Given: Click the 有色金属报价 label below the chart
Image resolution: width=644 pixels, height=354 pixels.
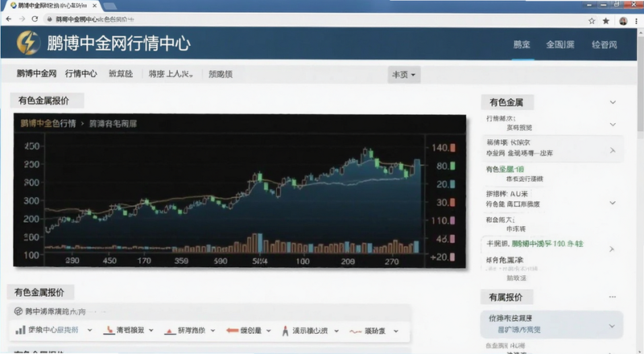Looking at the screenshot, I should click(x=39, y=292).
